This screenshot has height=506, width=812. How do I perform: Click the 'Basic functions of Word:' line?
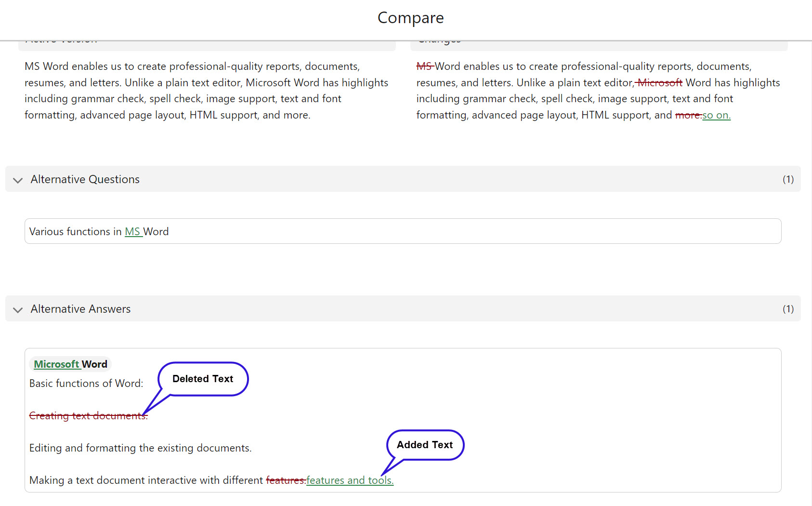click(86, 384)
